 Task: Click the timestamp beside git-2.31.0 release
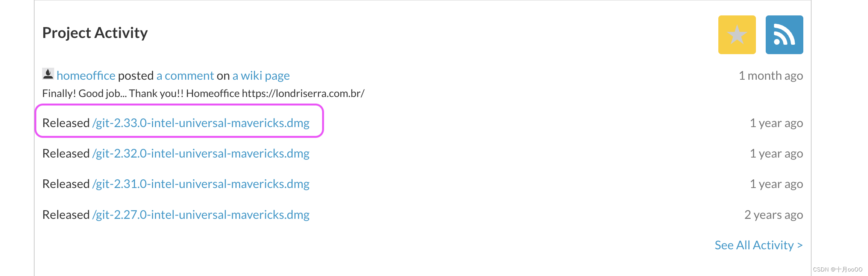click(776, 184)
